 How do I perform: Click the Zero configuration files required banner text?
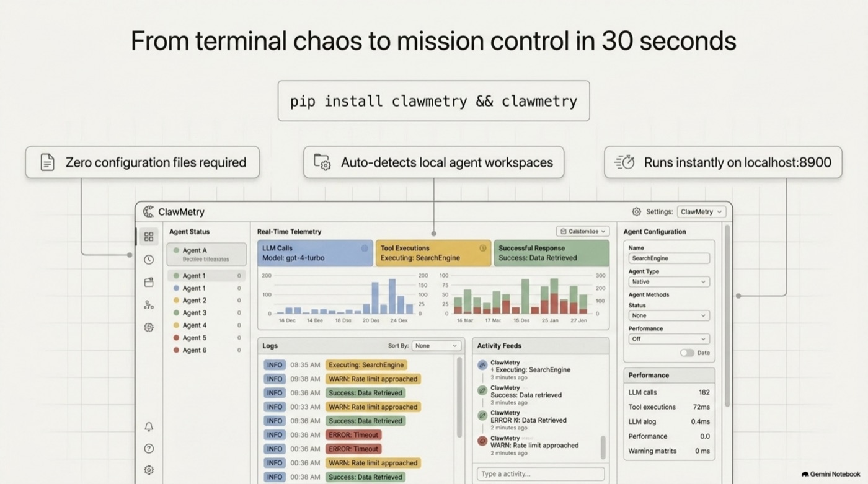[x=156, y=162]
